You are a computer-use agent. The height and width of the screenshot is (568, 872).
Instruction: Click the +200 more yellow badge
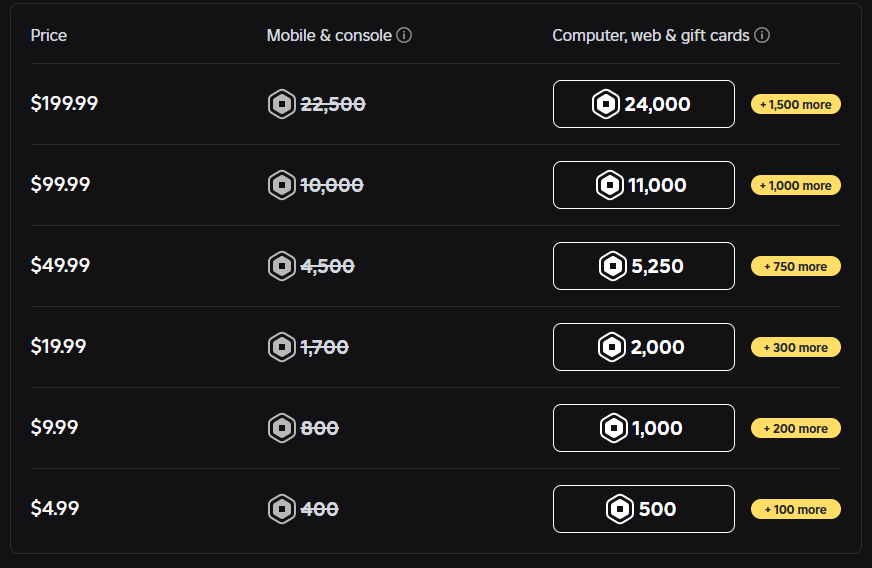pos(796,428)
